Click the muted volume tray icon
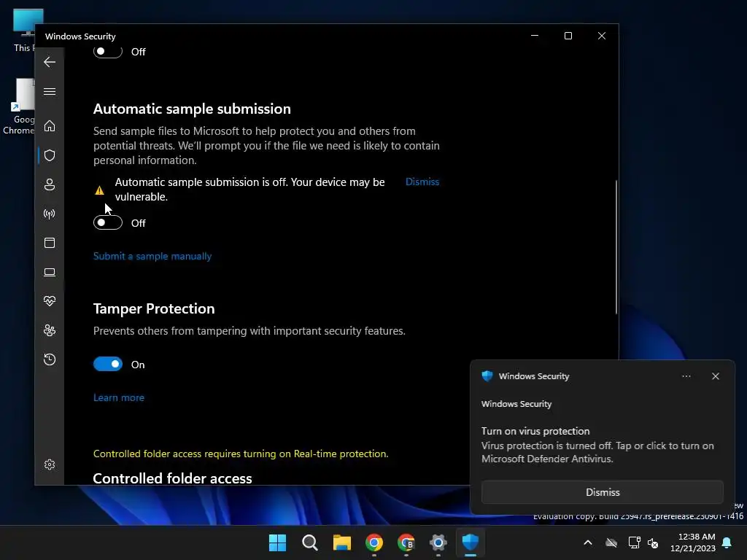The image size is (747, 560). (653, 542)
